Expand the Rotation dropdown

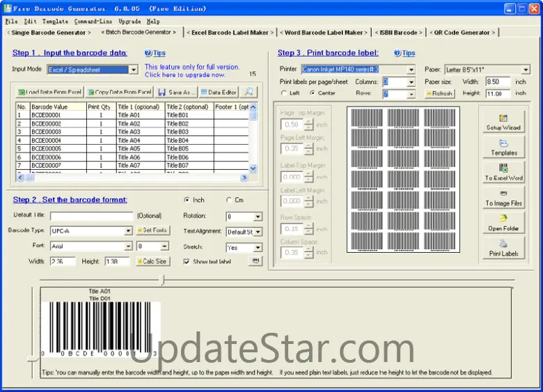[258, 217]
